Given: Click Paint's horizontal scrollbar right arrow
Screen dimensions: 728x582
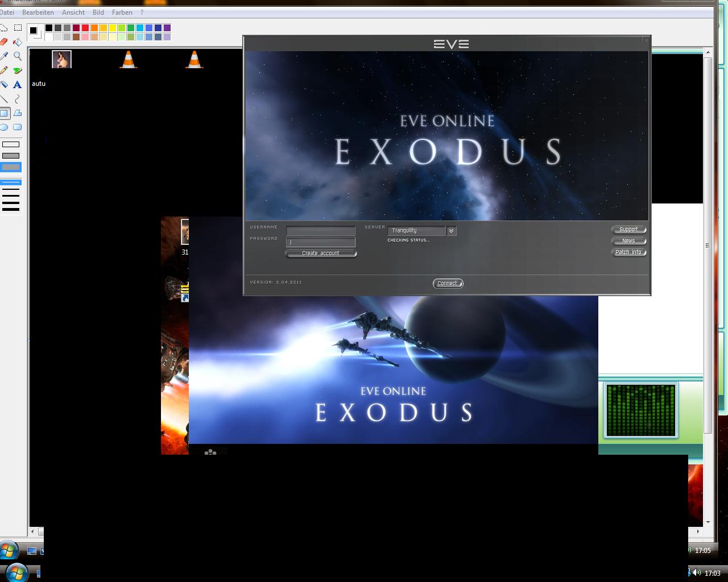Looking at the screenshot, I should [698, 531].
